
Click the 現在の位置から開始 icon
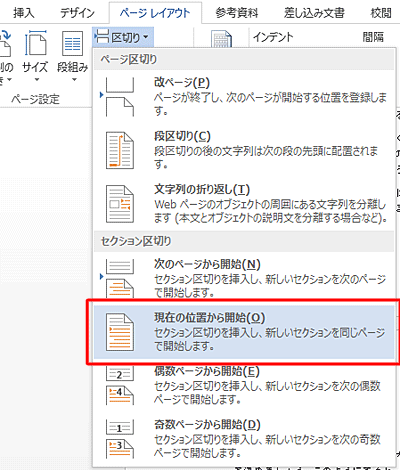[120, 332]
